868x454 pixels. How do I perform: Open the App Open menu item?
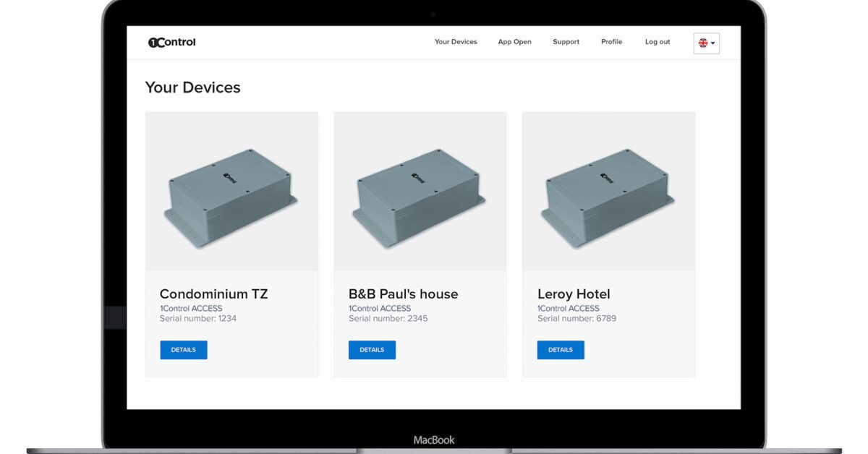click(514, 42)
